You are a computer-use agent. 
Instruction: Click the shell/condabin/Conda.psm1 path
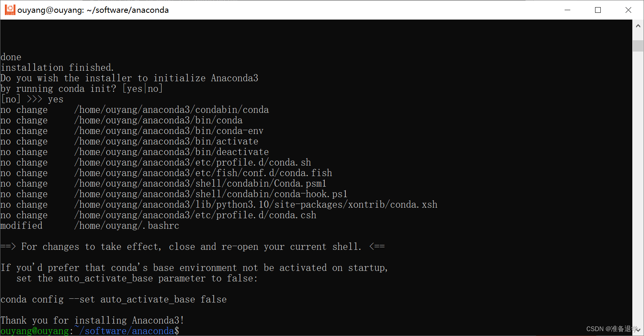pos(200,183)
